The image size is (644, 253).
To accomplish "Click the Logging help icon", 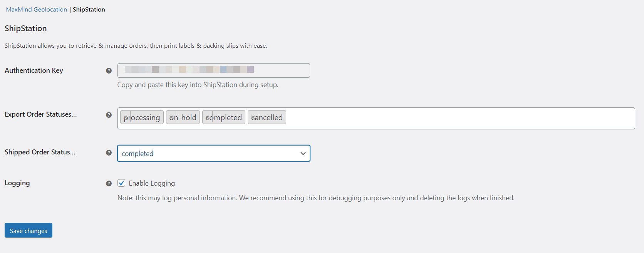I will coord(109,184).
